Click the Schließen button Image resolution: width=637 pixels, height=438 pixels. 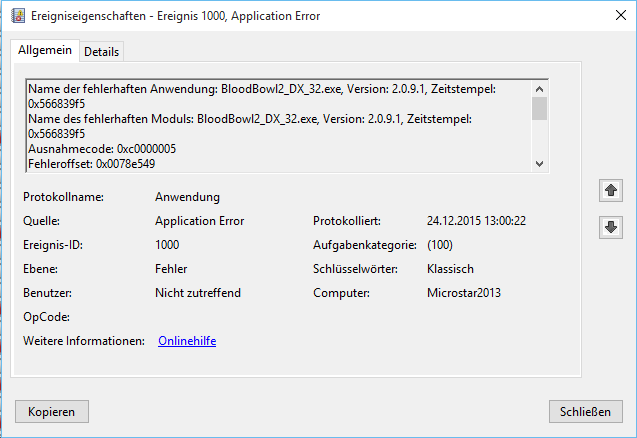586,412
